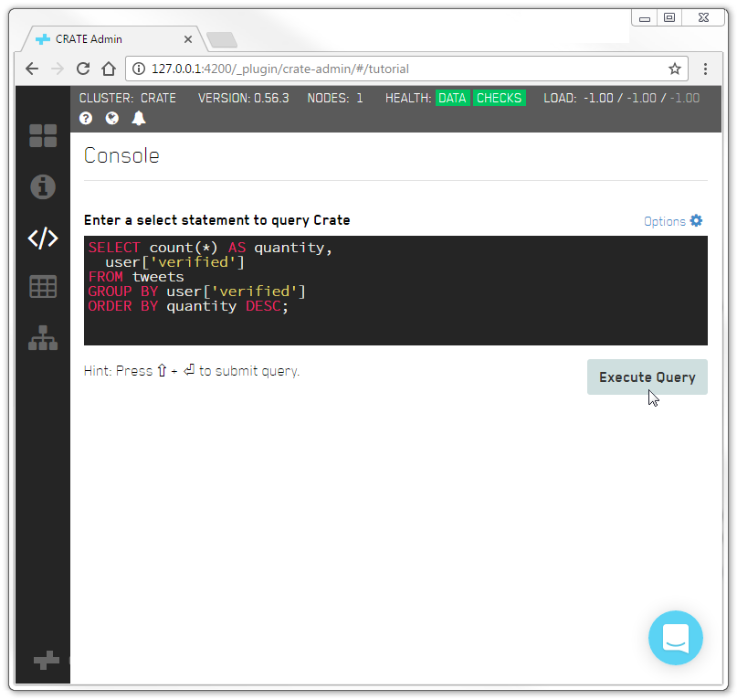
Task: Open the Overview dashboard sidebar icon
Action: pyautogui.click(x=43, y=136)
